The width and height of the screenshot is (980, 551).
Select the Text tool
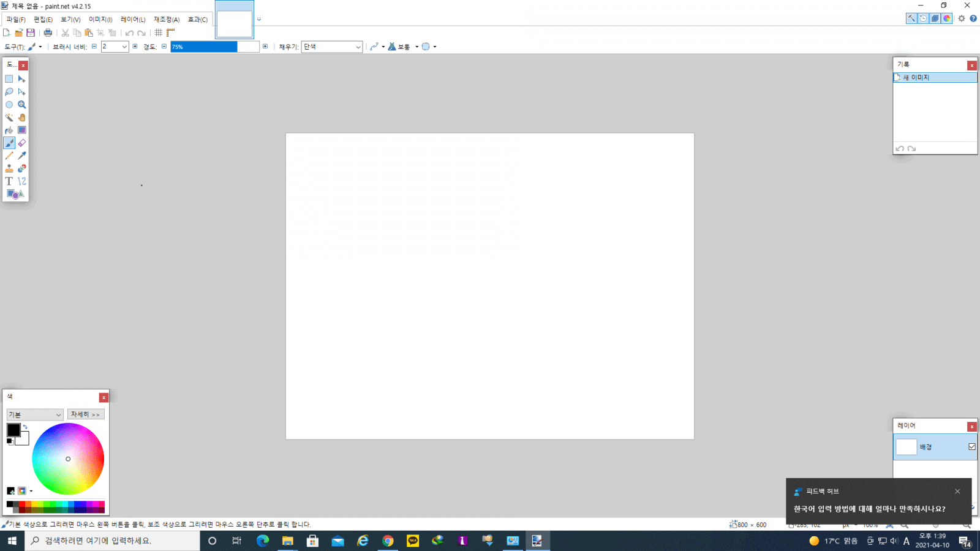[9, 181]
